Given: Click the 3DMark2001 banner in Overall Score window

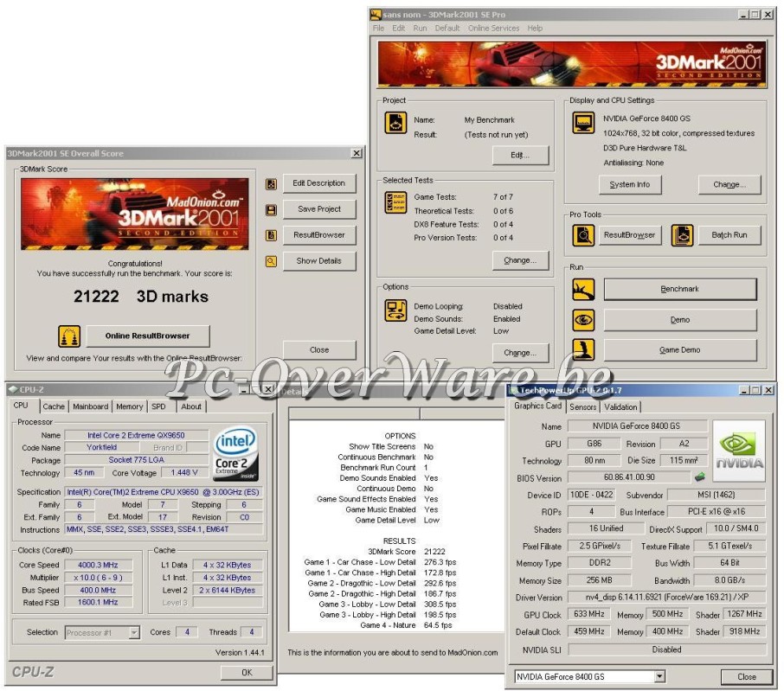Looking at the screenshot, I should 134,214.
